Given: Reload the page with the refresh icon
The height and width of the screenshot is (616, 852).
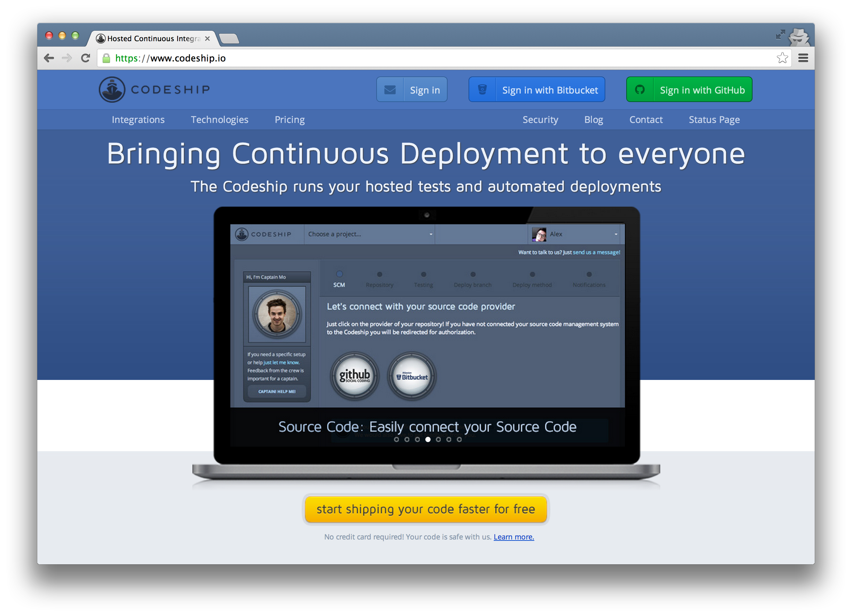Looking at the screenshot, I should pyautogui.click(x=86, y=58).
